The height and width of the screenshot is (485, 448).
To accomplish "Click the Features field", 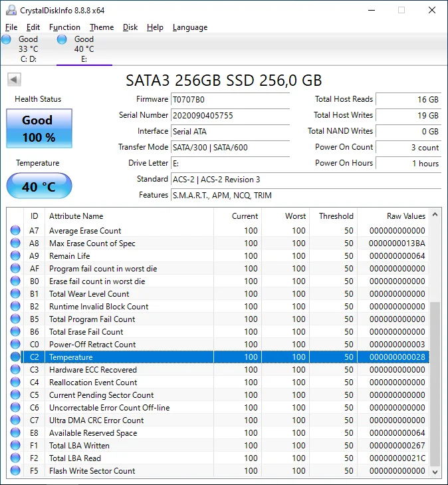I will click(x=306, y=196).
